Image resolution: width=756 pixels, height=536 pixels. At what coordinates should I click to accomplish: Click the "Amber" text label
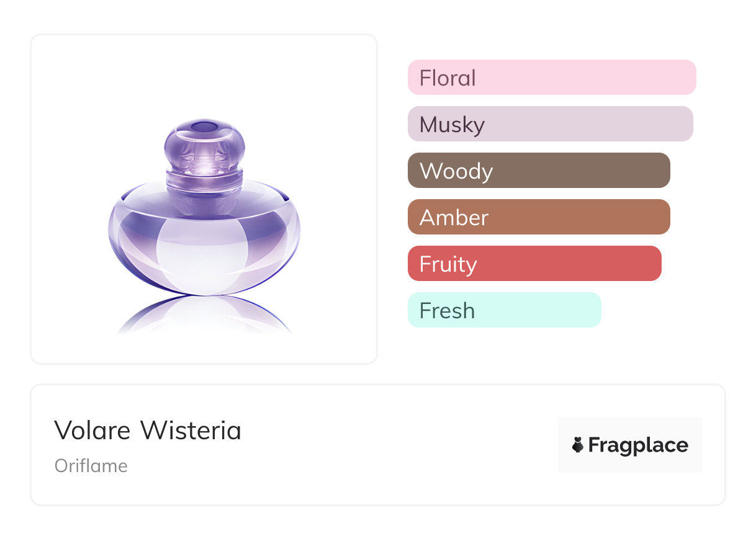click(454, 218)
